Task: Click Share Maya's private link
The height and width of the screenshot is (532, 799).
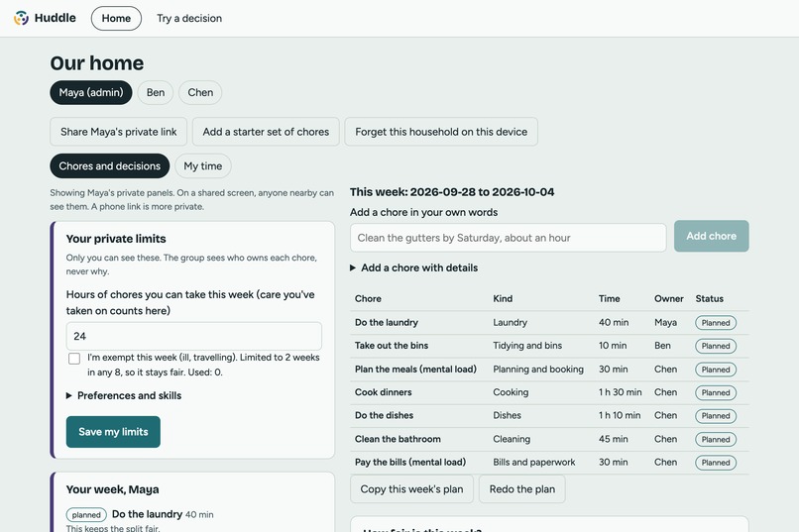Action: pos(119,132)
